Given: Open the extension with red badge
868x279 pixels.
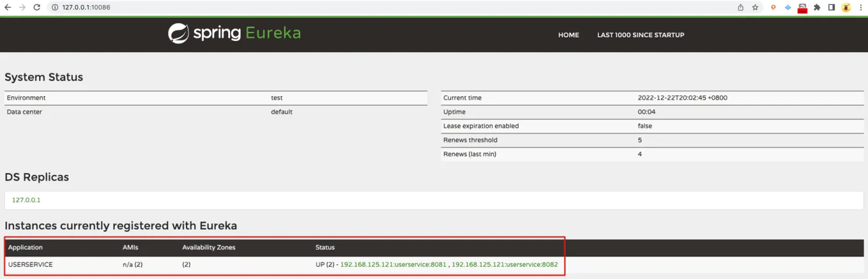Looking at the screenshot, I should [x=802, y=8].
